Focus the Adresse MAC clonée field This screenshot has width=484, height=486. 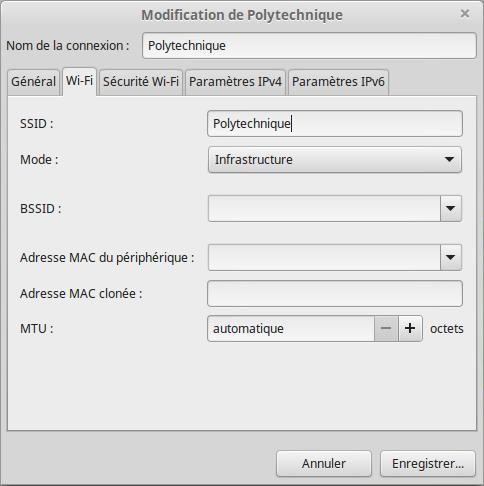coord(335,294)
